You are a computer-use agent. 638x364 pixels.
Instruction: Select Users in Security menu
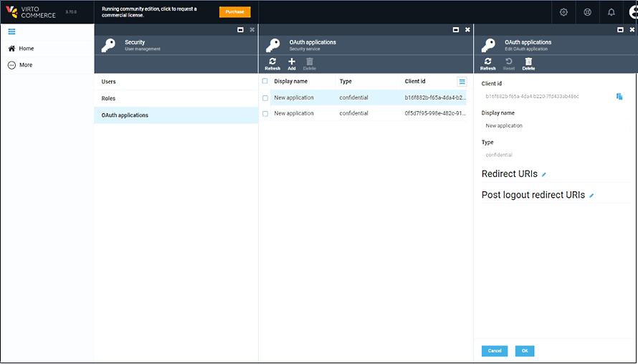(109, 82)
